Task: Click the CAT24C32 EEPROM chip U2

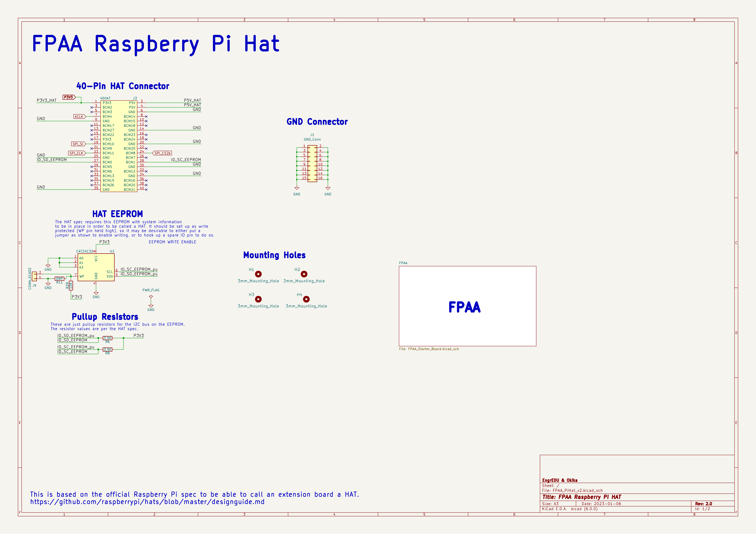Action: [x=96, y=267]
